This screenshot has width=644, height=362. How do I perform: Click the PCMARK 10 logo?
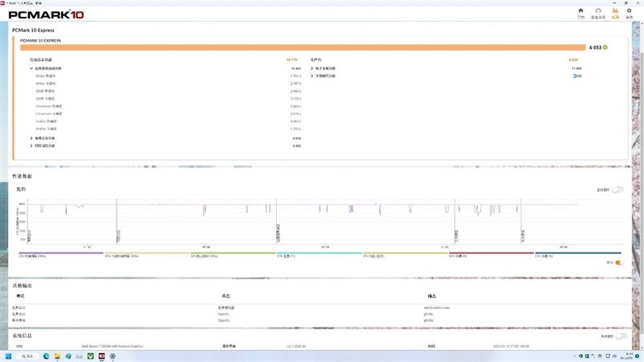tap(46, 14)
